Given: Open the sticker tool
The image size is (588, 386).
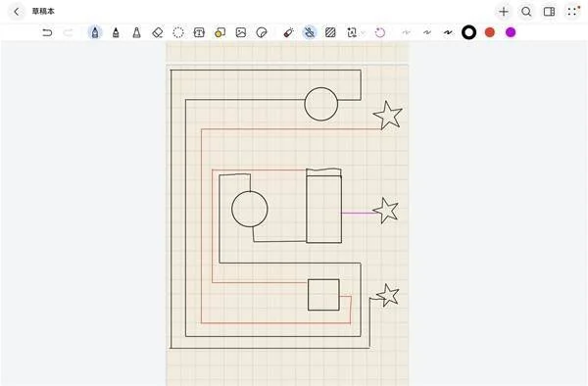Looking at the screenshot, I should [x=262, y=32].
